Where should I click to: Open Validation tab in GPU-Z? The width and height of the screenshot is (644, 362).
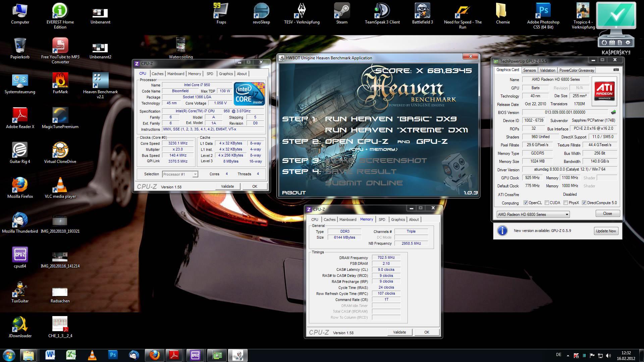coord(547,70)
